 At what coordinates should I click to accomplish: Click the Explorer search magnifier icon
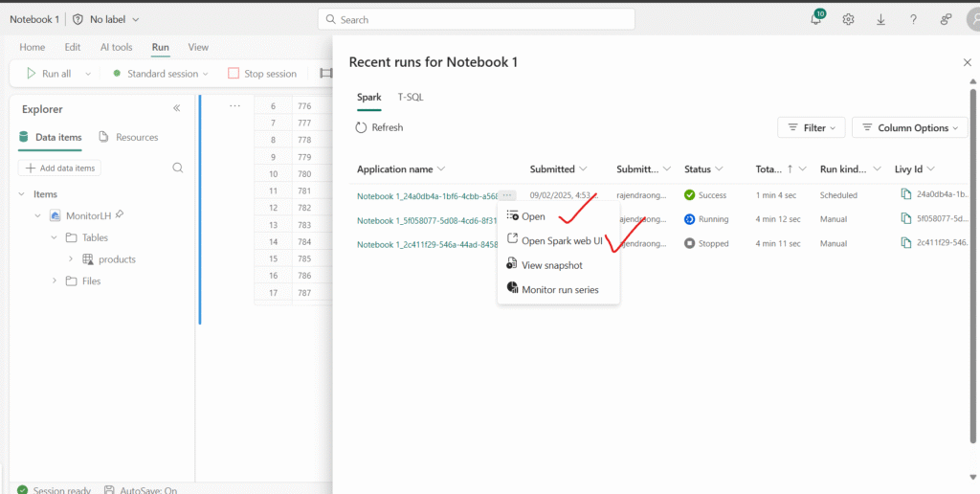click(177, 168)
